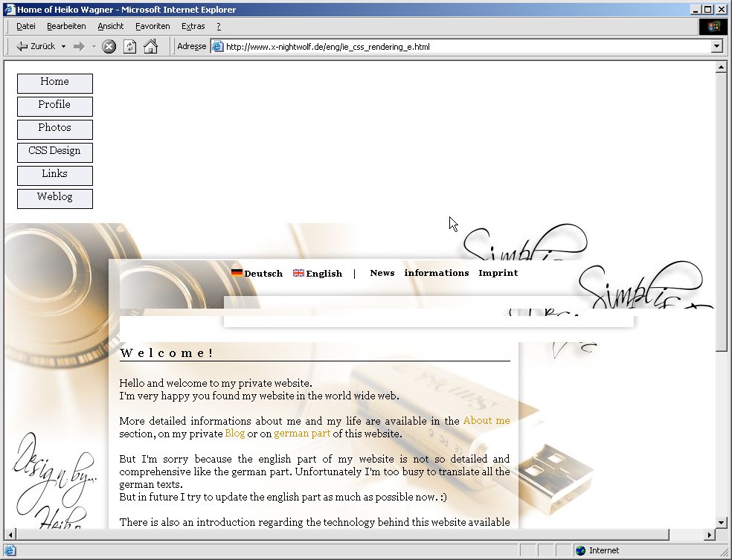Go to the Home page icon
Image resolution: width=732 pixels, height=560 pixels.
150,46
